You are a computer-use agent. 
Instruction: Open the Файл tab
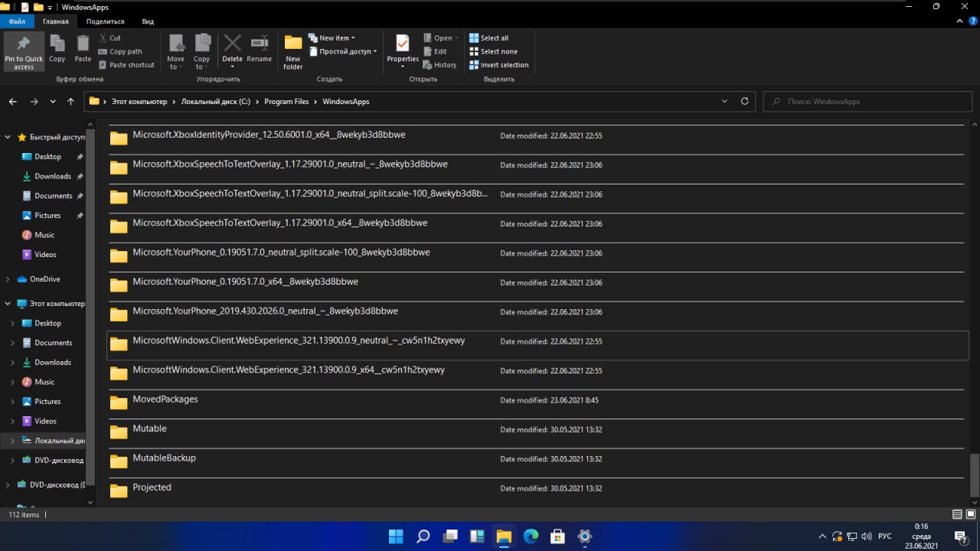click(x=17, y=22)
